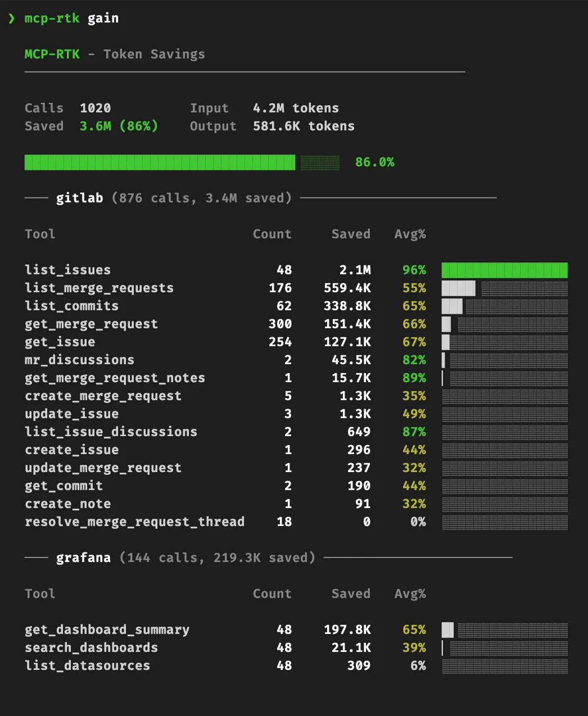The height and width of the screenshot is (716, 588).
Task: Click the get_dashboard_summary tool name
Action: click(x=107, y=629)
